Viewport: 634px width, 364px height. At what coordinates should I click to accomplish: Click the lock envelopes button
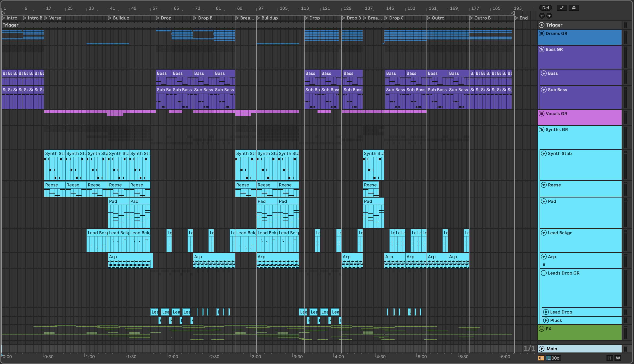(x=574, y=8)
